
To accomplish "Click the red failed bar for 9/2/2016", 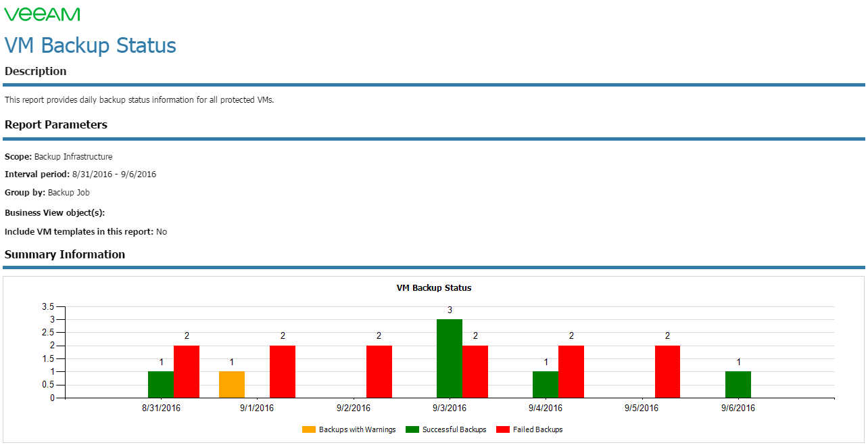I will 379,372.
